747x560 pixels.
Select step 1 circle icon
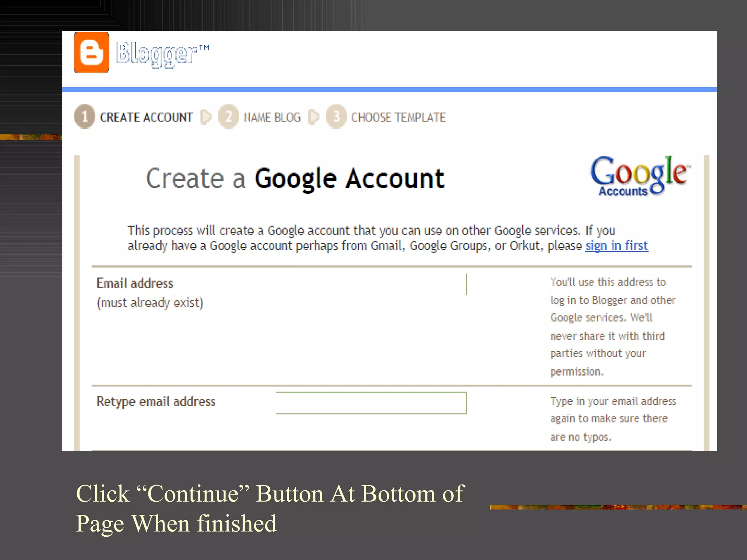(x=85, y=117)
